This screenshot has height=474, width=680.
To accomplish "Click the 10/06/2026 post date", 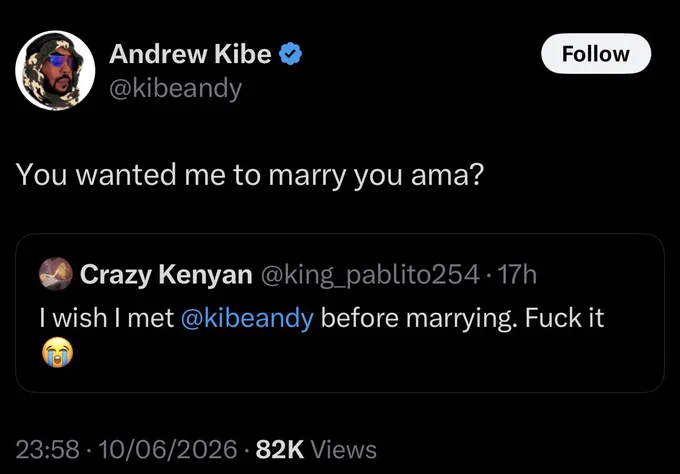I will (x=168, y=449).
